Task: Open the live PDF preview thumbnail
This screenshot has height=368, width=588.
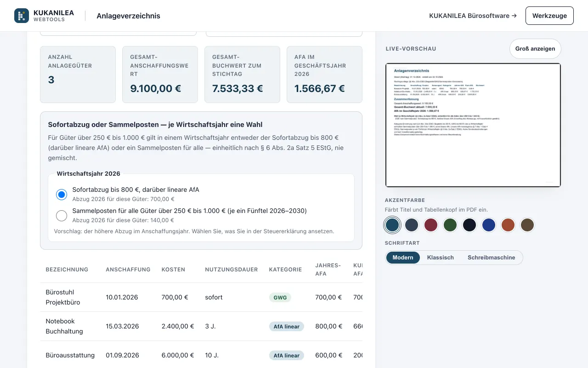Action: click(473, 125)
